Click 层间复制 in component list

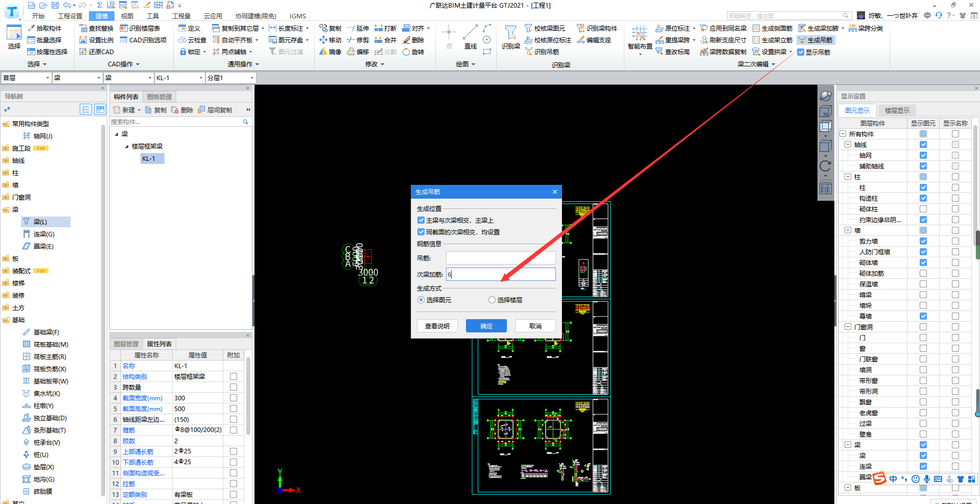click(x=215, y=110)
